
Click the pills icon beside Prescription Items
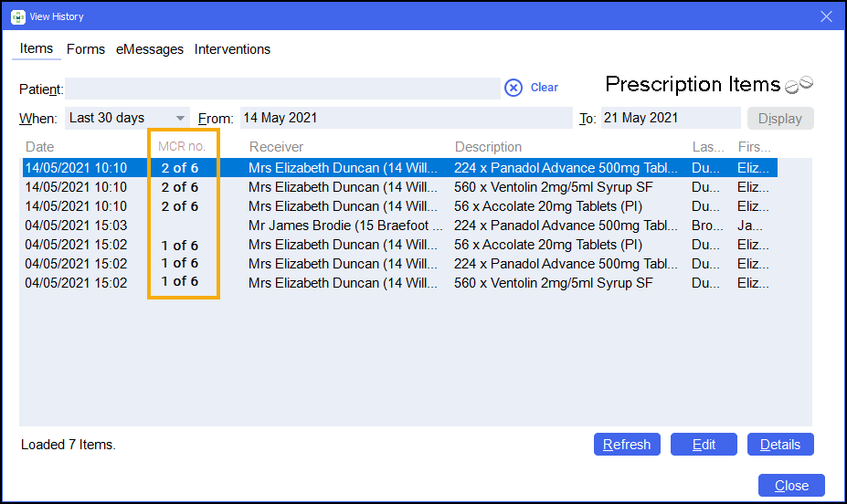click(799, 84)
